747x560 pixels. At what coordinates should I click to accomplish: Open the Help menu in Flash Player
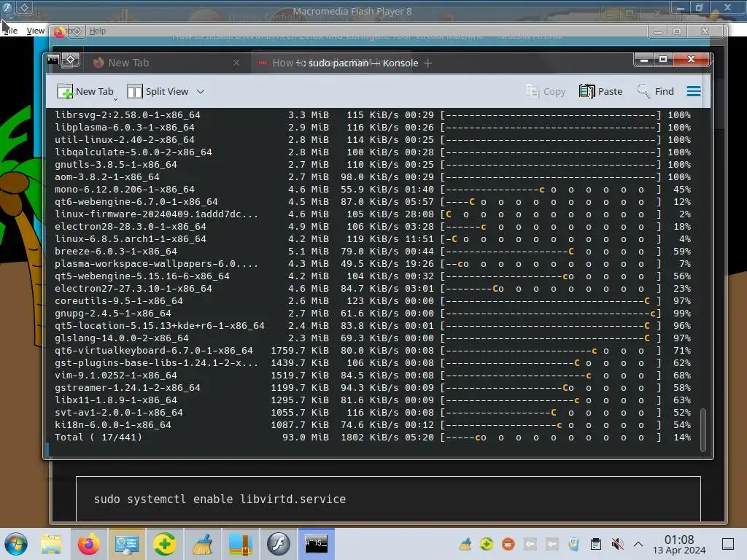pos(98,31)
